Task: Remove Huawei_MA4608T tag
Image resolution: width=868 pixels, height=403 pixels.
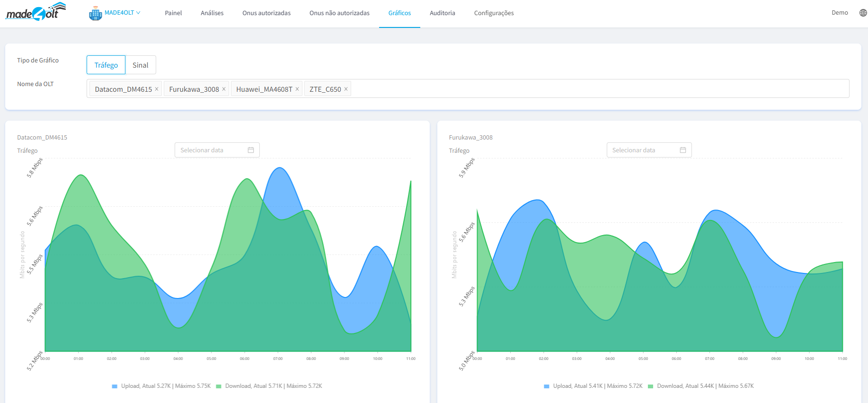Action: 297,89
